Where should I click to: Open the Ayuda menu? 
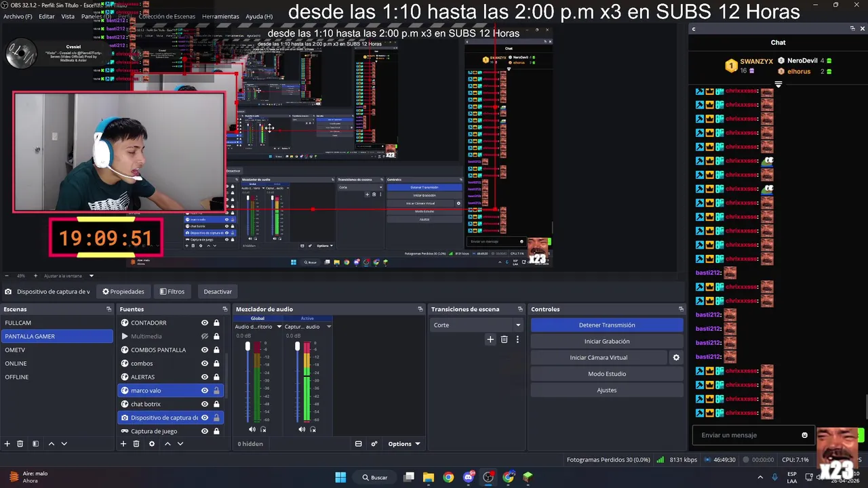pos(259,16)
